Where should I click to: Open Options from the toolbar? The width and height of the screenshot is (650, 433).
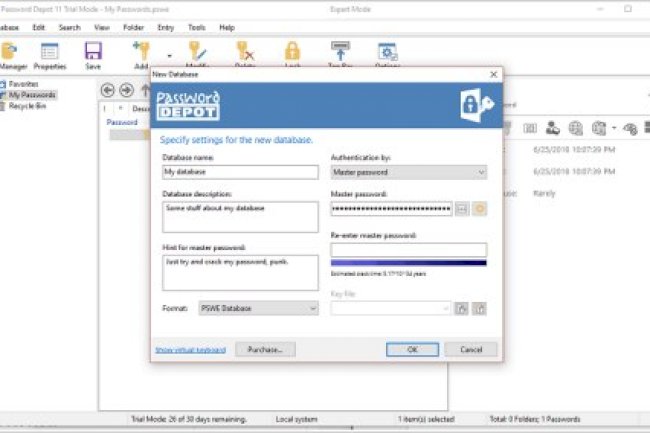point(387,54)
